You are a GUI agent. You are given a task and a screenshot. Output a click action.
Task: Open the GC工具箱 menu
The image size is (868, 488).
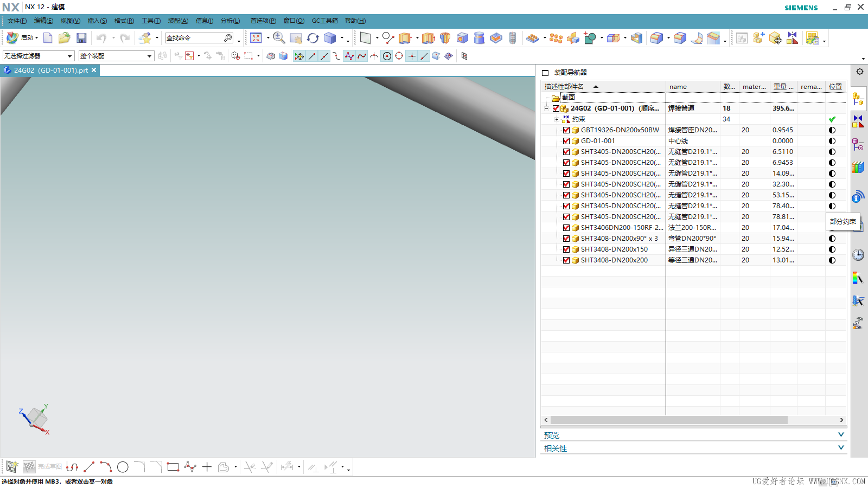click(324, 21)
